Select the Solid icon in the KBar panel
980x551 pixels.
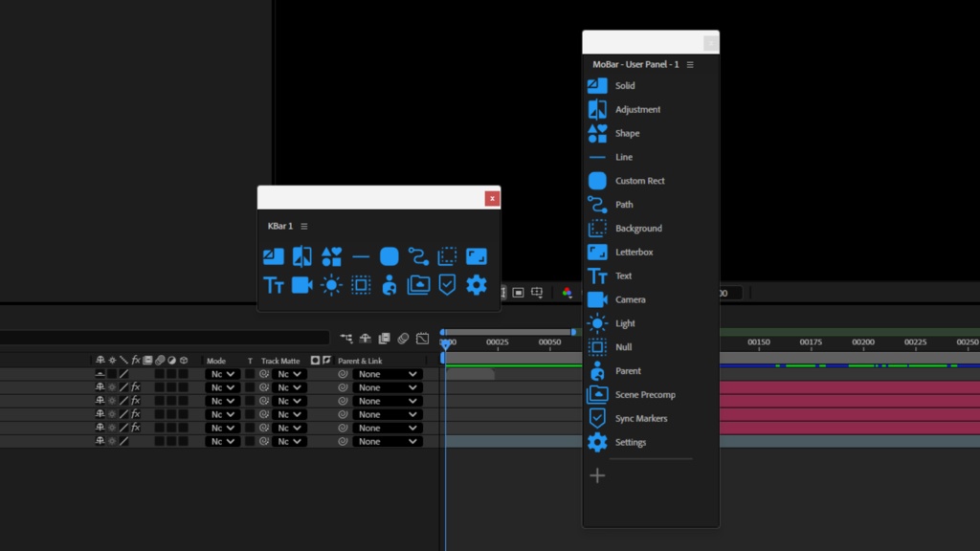pos(273,255)
